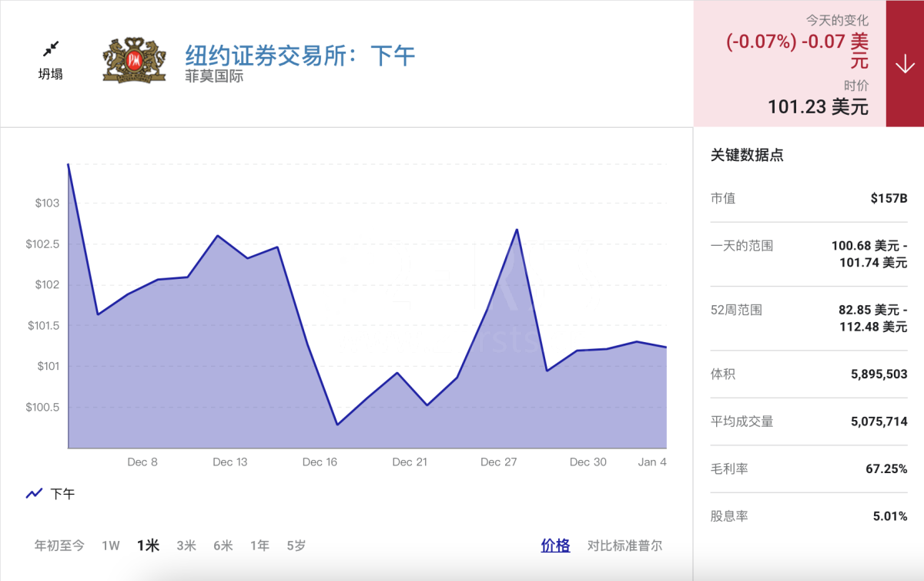Click the Dec 27 peak on the chart
Screen dimensions: 924x581
pyautogui.click(x=516, y=229)
